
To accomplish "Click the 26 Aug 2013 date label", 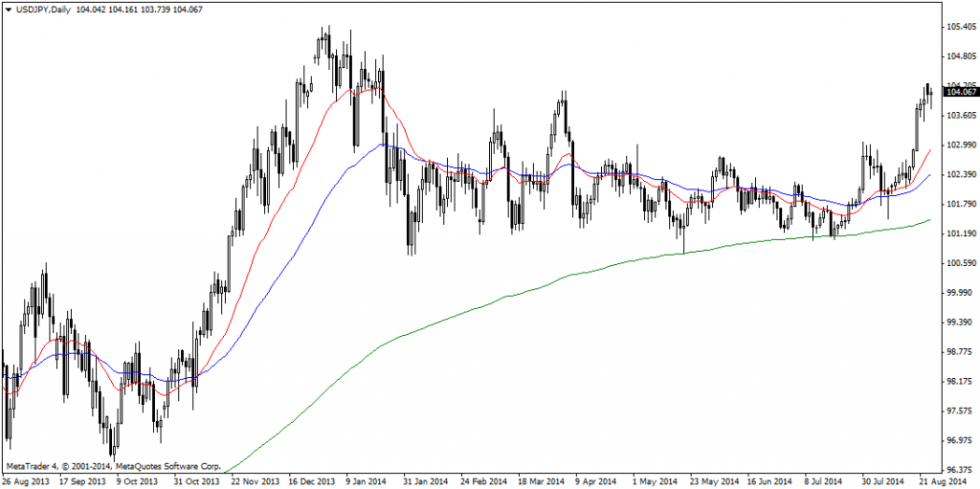I will coord(25,480).
